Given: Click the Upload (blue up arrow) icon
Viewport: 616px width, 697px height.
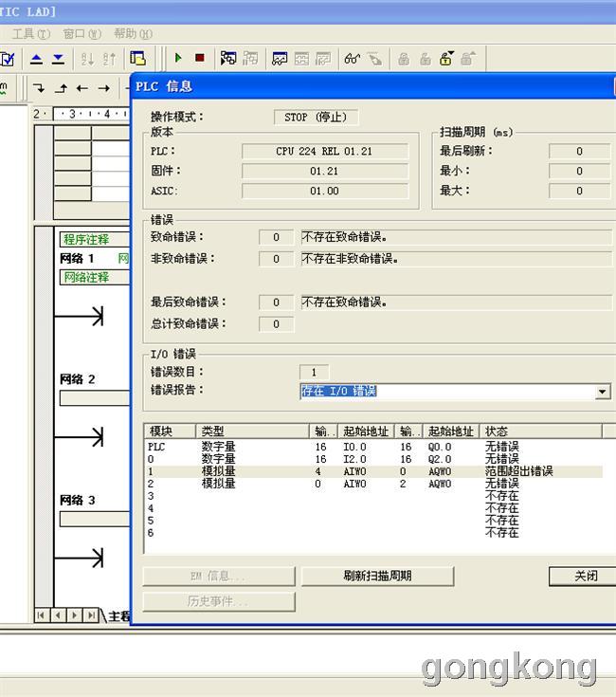Looking at the screenshot, I should [36, 59].
